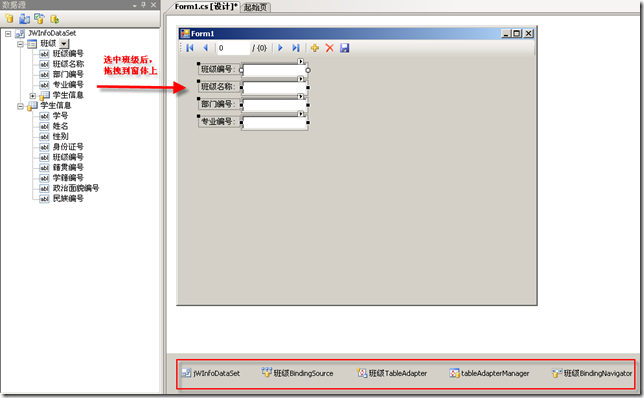The width and height of the screenshot is (644, 398).
Task: Collapse the top-level 学生信息 table node
Action: pos(20,106)
